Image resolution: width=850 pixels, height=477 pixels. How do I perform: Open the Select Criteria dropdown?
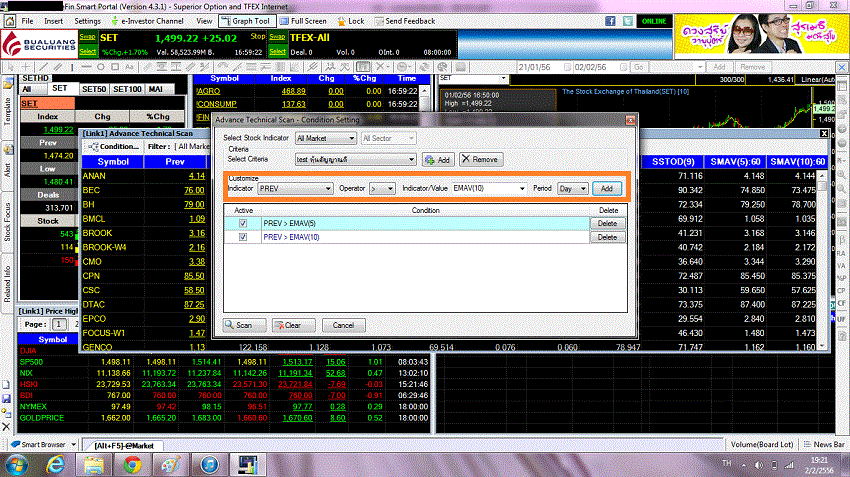click(356, 159)
